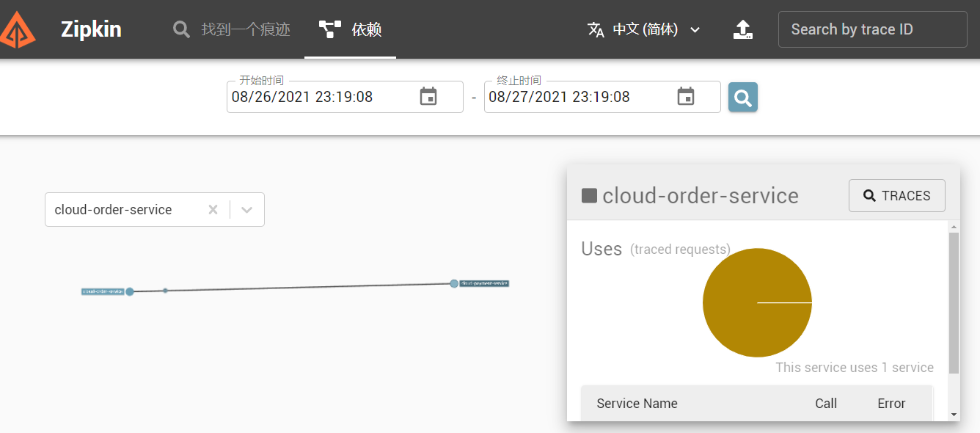Select the cloud-payment-service graph node

pyautogui.click(x=454, y=283)
